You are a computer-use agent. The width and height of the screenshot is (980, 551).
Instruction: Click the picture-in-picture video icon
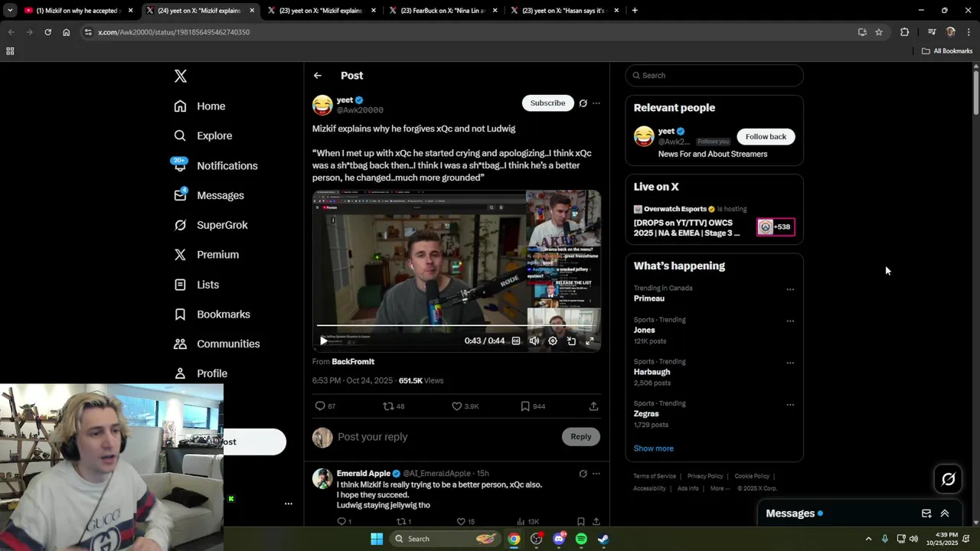pos(571,341)
